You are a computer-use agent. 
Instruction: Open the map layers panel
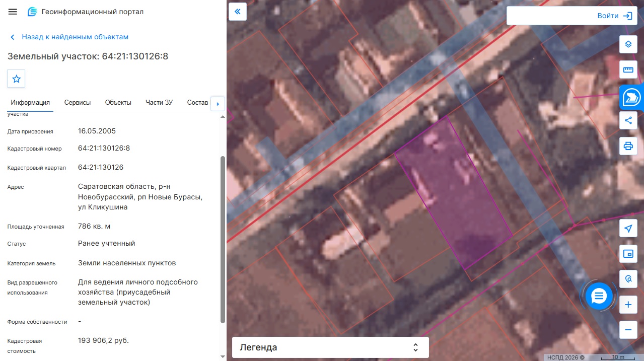pyautogui.click(x=628, y=44)
